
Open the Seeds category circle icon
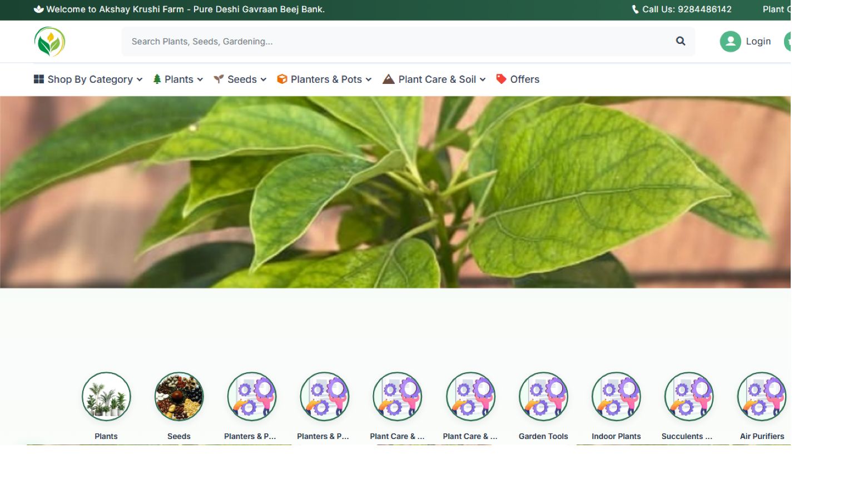[179, 397]
